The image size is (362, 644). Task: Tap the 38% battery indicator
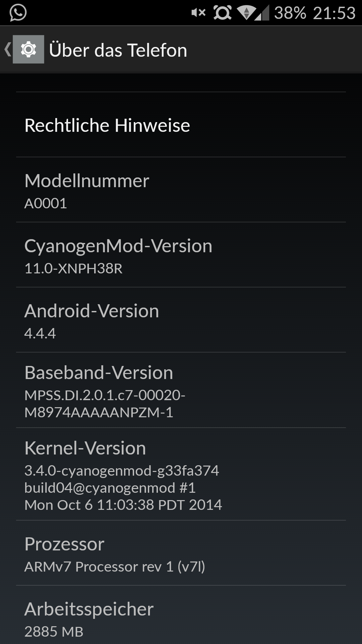290,13
